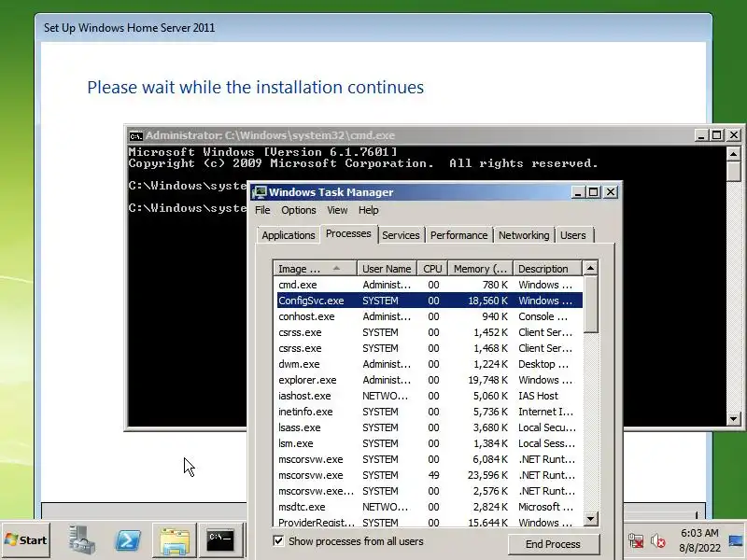The height and width of the screenshot is (560, 747).
Task: Launch Windows PowerShell from the taskbar
Action: click(x=128, y=540)
